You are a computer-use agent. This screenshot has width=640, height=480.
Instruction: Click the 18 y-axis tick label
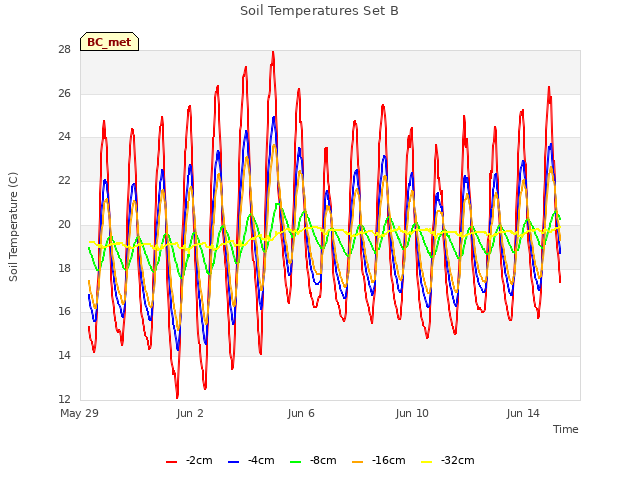click(64, 268)
